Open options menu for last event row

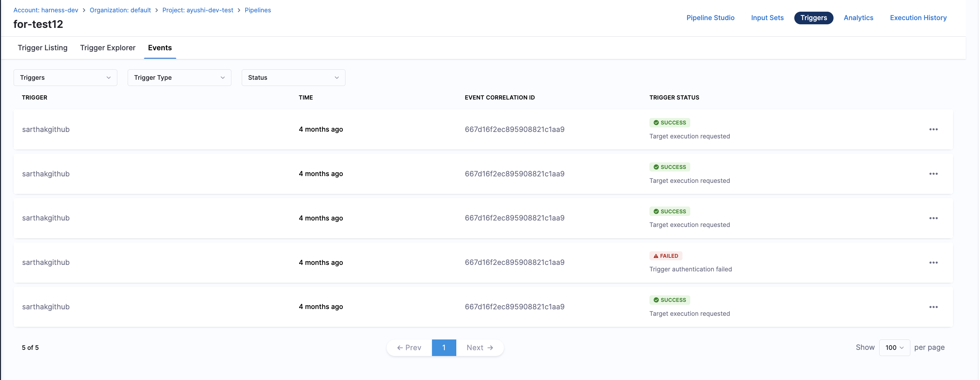[x=933, y=307]
